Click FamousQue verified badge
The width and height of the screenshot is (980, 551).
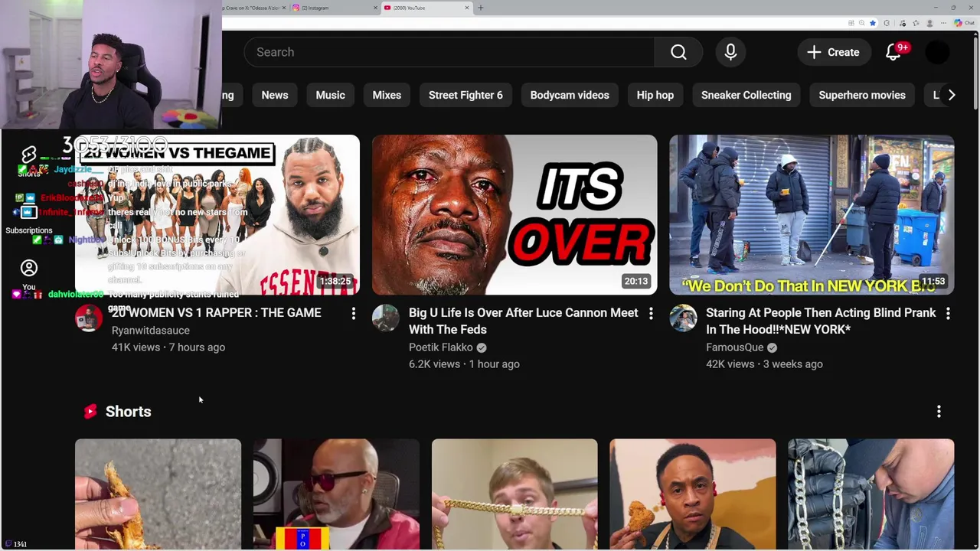coord(772,347)
